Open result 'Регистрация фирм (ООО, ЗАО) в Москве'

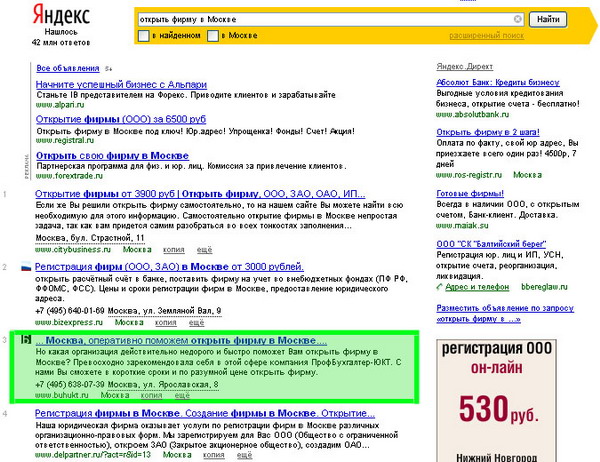tap(169, 267)
